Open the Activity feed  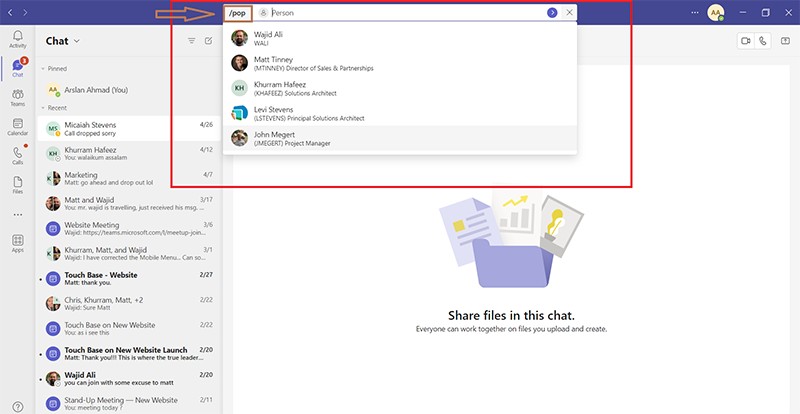(x=17, y=39)
